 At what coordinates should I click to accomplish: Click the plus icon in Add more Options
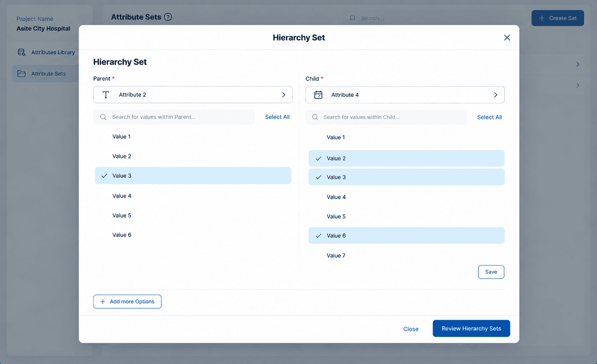(103, 302)
